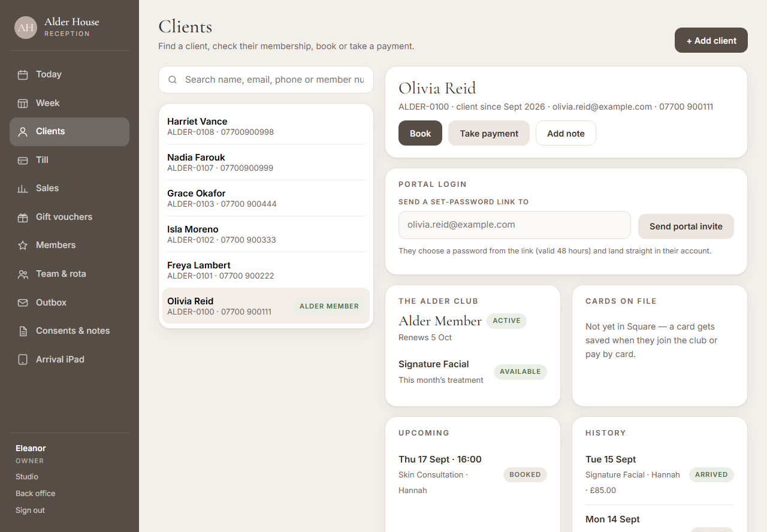767x532 pixels.
Task: Click the BOOKED status badge
Action: click(525, 474)
